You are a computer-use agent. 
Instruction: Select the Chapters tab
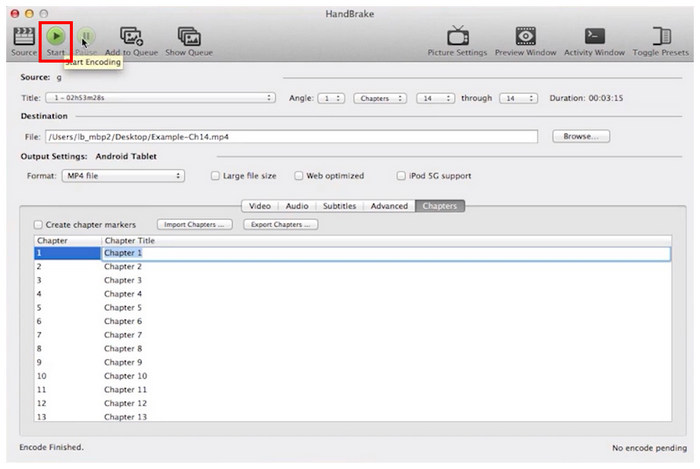pos(440,206)
